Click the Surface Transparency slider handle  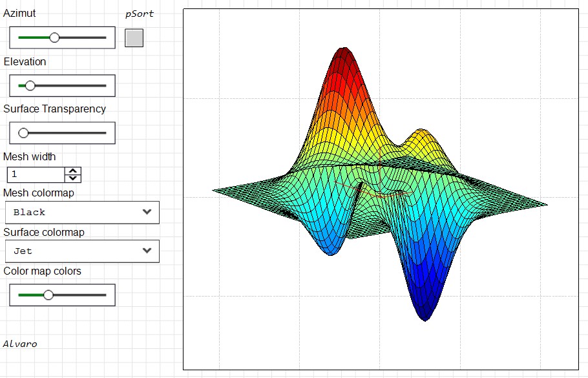point(24,133)
